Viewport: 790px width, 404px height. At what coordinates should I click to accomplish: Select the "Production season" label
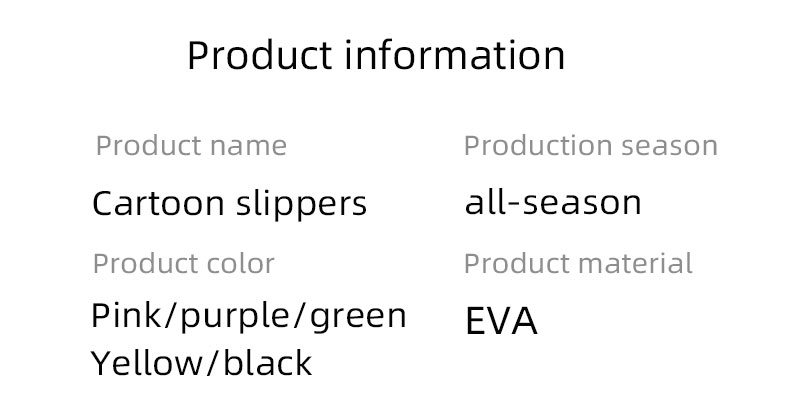click(x=590, y=146)
